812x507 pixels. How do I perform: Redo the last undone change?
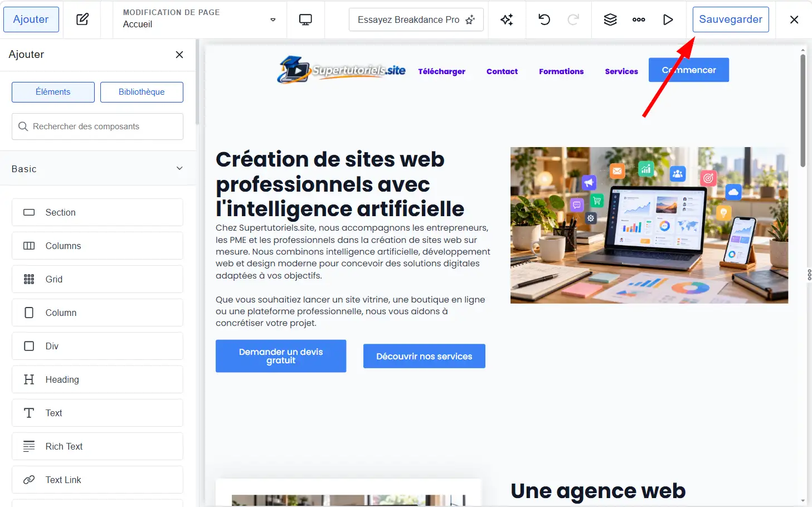click(573, 19)
